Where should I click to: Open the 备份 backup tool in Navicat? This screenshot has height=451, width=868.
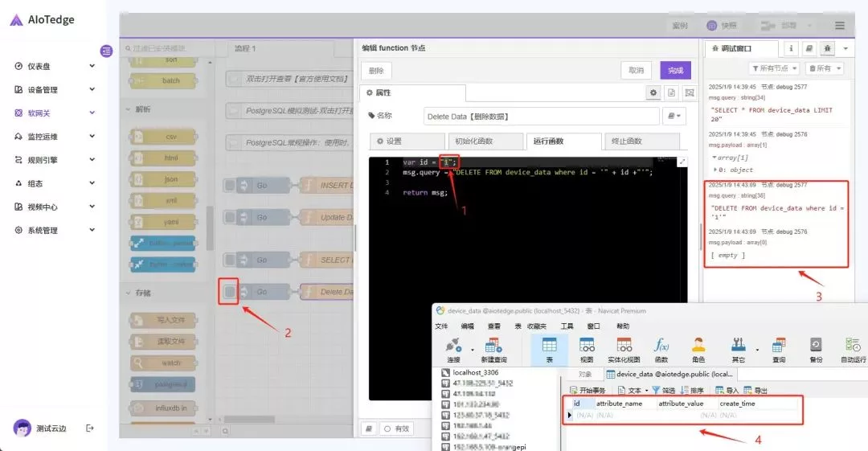[816, 346]
